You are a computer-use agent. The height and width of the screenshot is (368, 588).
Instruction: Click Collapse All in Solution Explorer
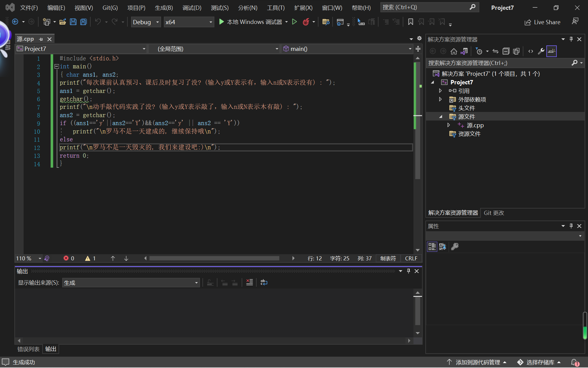pos(506,51)
